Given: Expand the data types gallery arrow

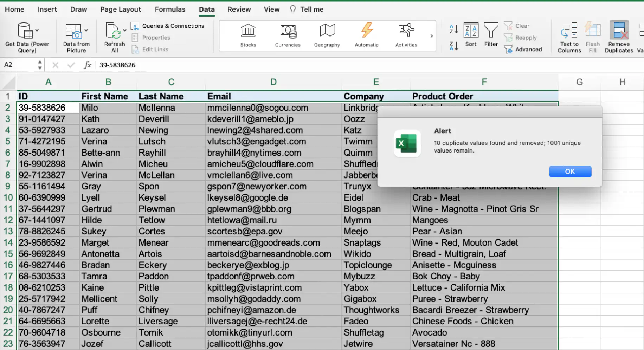Looking at the screenshot, I should [x=431, y=36].
